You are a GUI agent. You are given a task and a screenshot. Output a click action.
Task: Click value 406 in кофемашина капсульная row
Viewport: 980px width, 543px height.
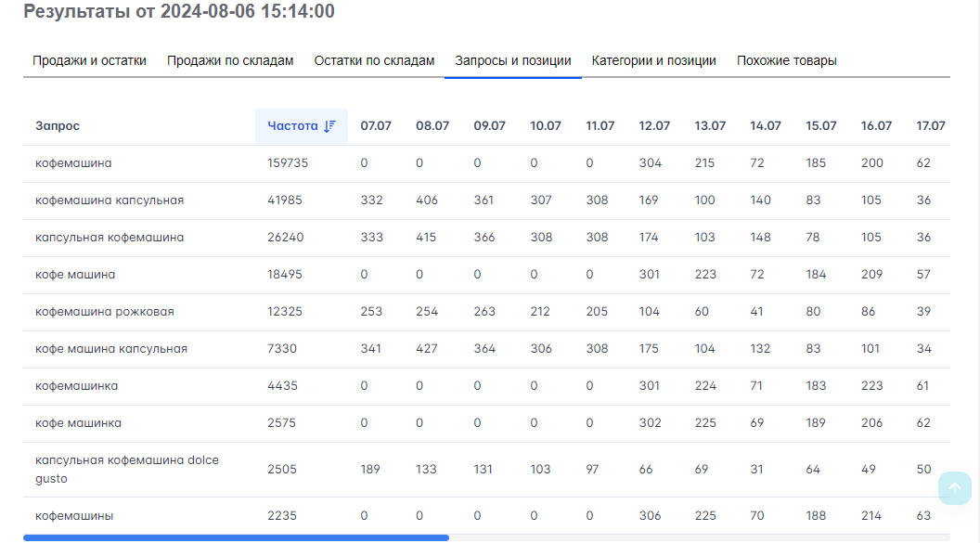point(427,200)
